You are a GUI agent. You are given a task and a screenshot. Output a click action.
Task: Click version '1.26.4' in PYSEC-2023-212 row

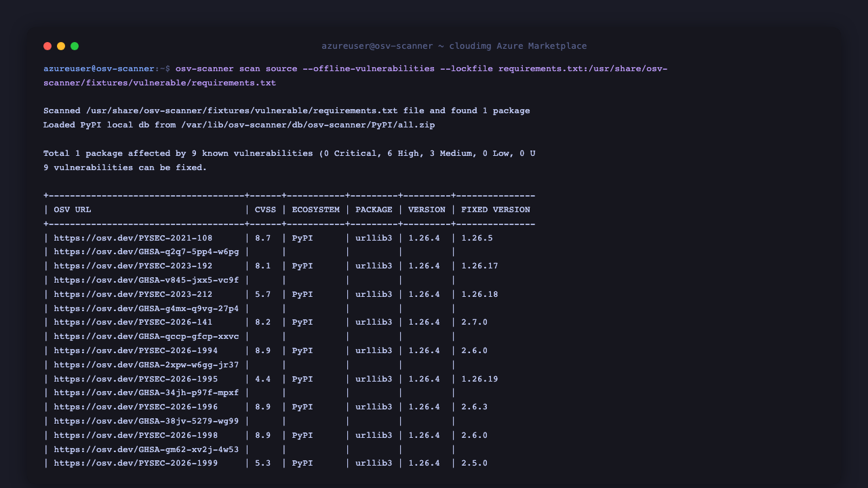pos(424,294)
